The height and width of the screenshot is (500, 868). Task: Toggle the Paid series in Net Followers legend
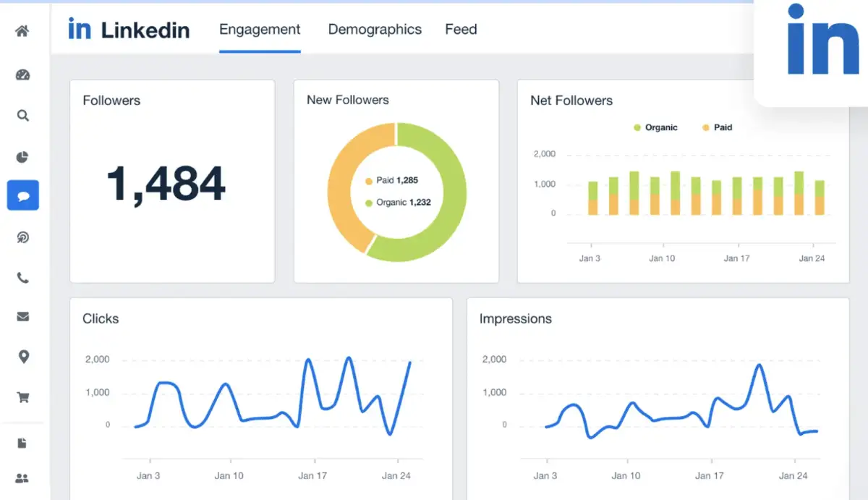pos(716,127)
